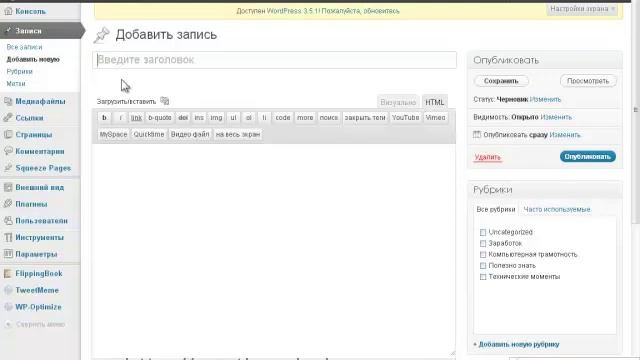
Task: Open Добавить новую submenu item
Action: tap(33, 60)
